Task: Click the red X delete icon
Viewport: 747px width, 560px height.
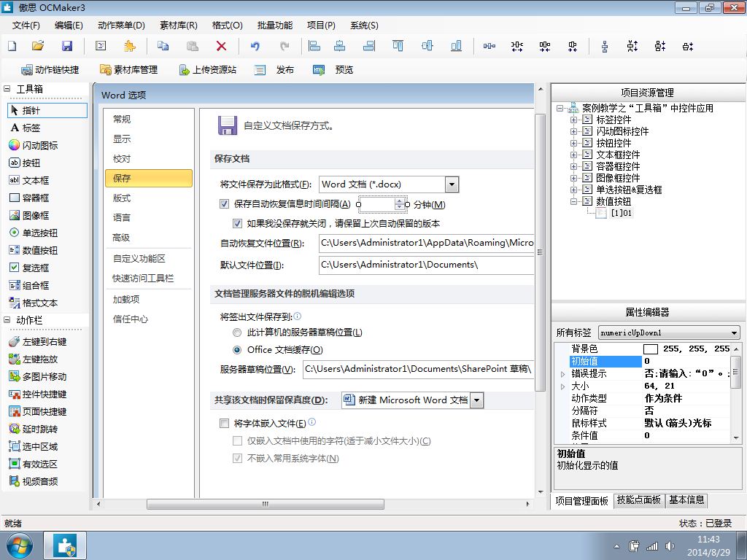Action: pos(221,46)
